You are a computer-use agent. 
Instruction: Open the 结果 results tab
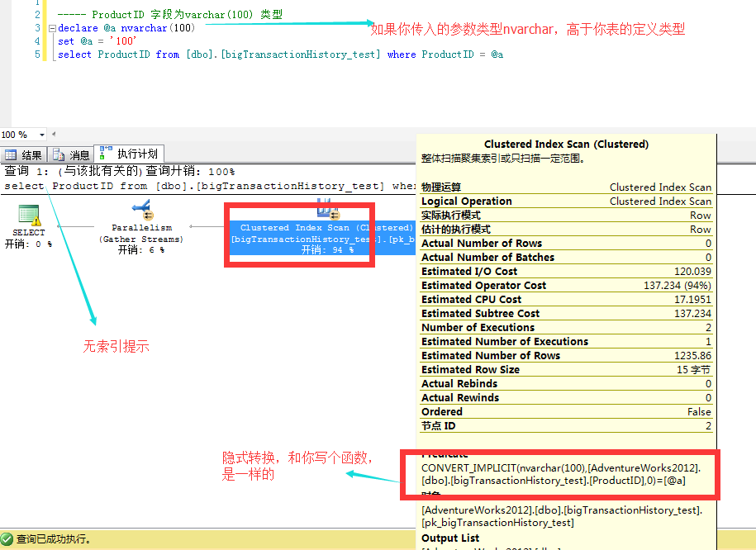coord(24,154)
